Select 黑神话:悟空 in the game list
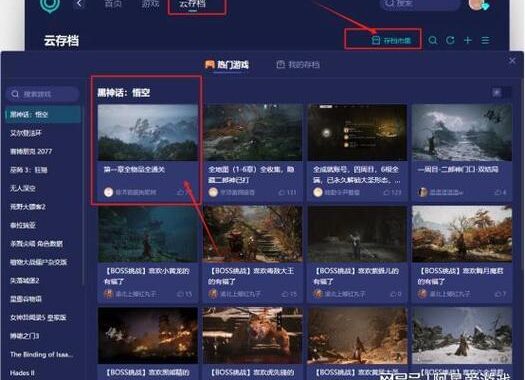Viewport: 525px width, 380px height. (x=43, y=115)
